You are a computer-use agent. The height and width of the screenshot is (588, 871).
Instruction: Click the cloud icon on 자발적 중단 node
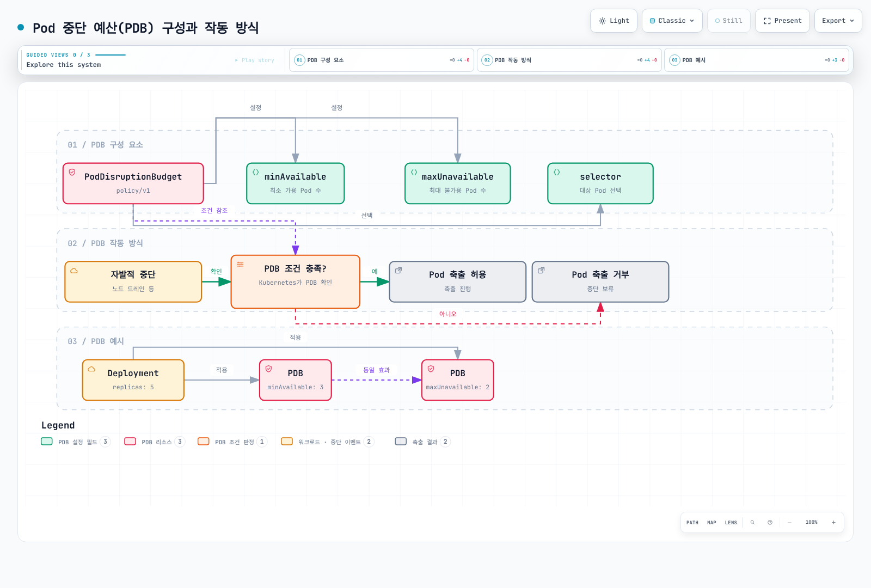tap(74, 271)
